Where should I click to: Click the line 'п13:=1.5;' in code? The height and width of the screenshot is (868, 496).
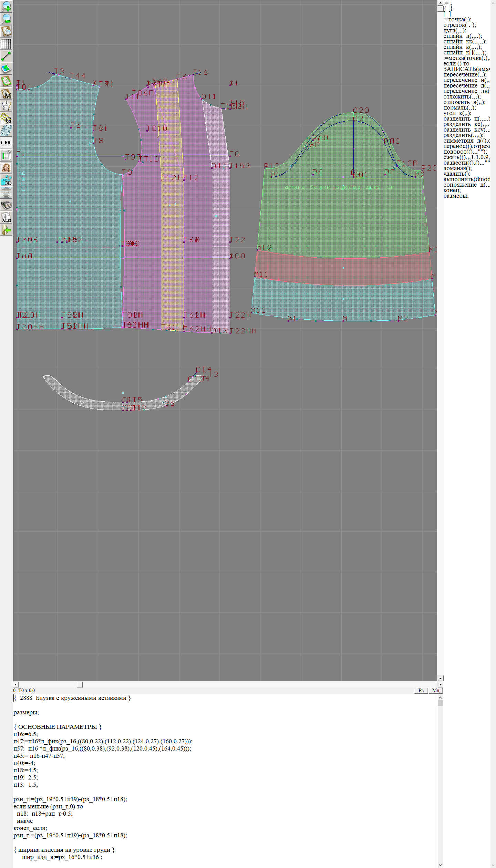25,784
